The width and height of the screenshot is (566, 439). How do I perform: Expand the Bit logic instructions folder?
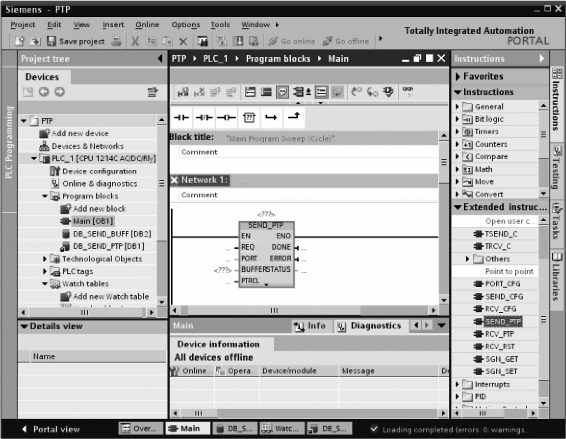457,119
